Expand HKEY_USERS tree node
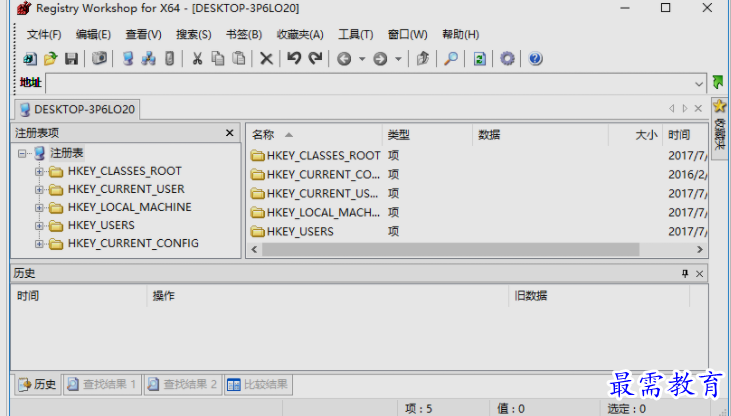This screenshot has height=416, width=731. [x=39, y=226]
